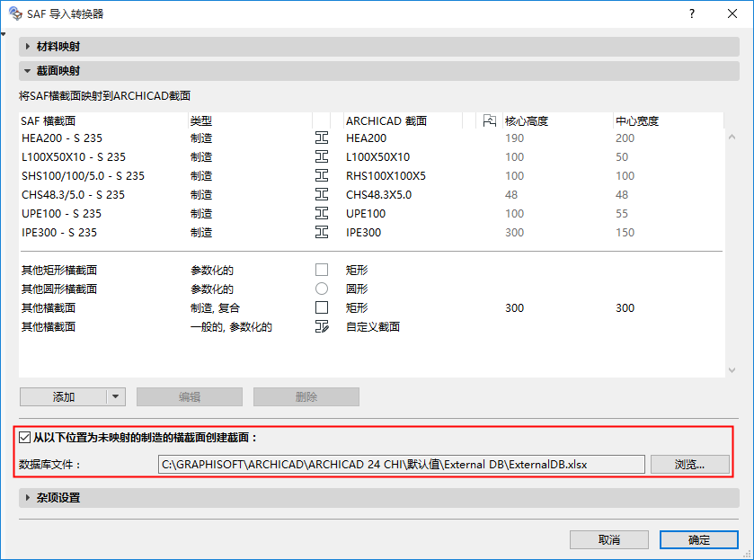
Task: Open the help question mark button
Action: coord(691,13)
